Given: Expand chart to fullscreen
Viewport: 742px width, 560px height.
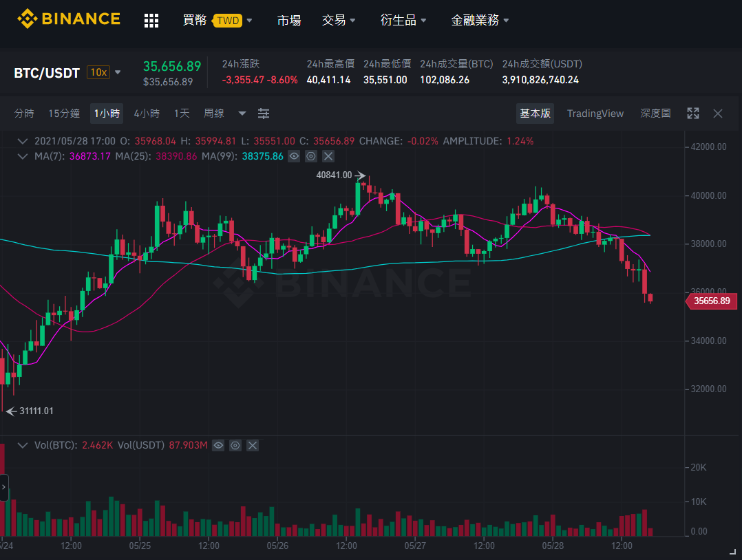Looking at the screenshot, I should click(692, 114).
